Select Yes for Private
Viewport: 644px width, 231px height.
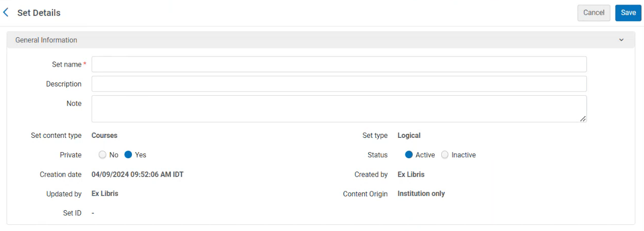pos(128,155)
